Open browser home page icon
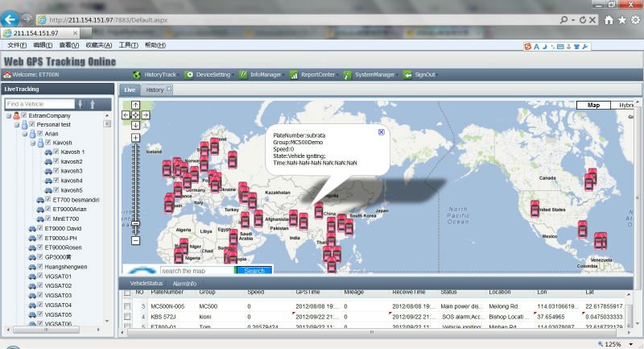Screen dimensions: 644x349 (x=609, y=19)
